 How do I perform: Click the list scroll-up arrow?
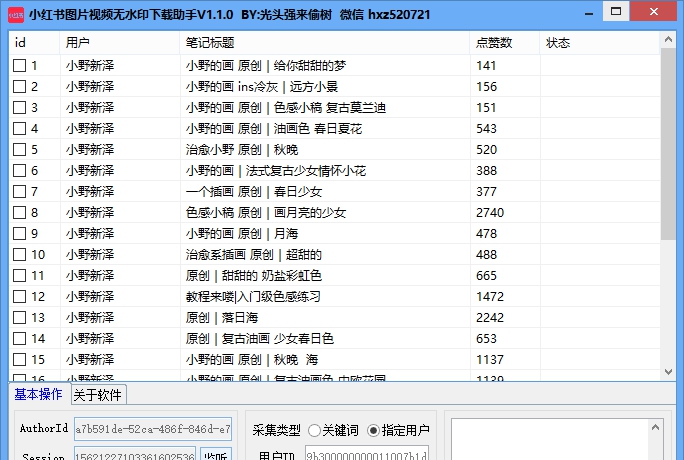[668, 40]
